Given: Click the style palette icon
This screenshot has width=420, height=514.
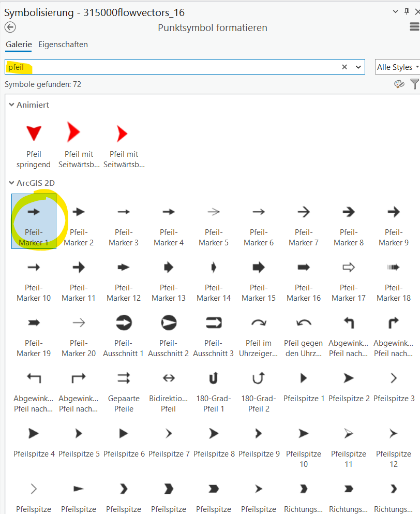Looking at the screenshot, I should coord(399,84).
